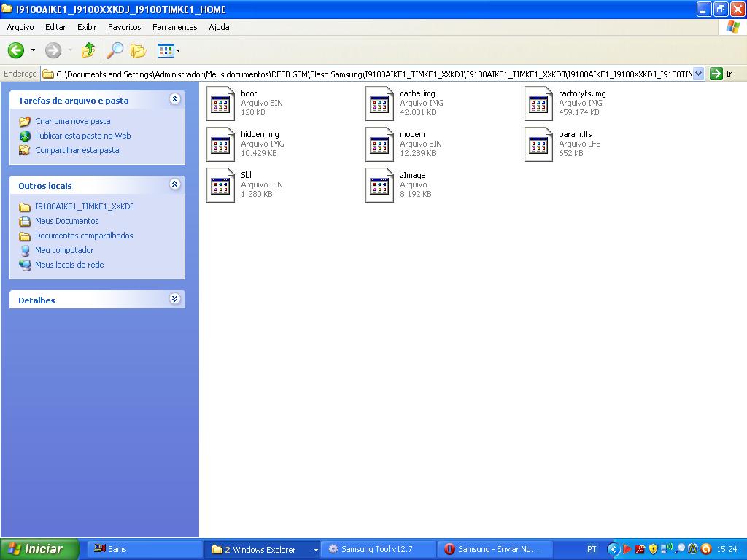Click the grayed Forward arrow button
Viewport: 747px width, 560px height.
53,50
